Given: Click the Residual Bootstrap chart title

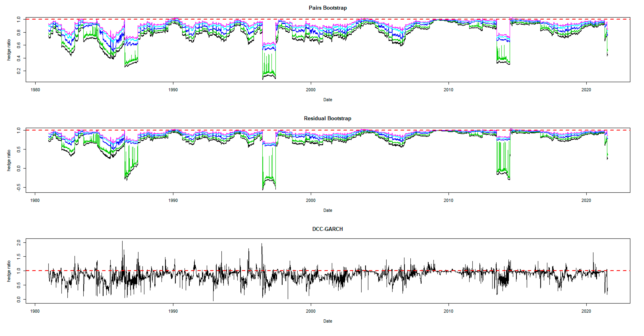Looking at the screenshot, I should [327, 118].
